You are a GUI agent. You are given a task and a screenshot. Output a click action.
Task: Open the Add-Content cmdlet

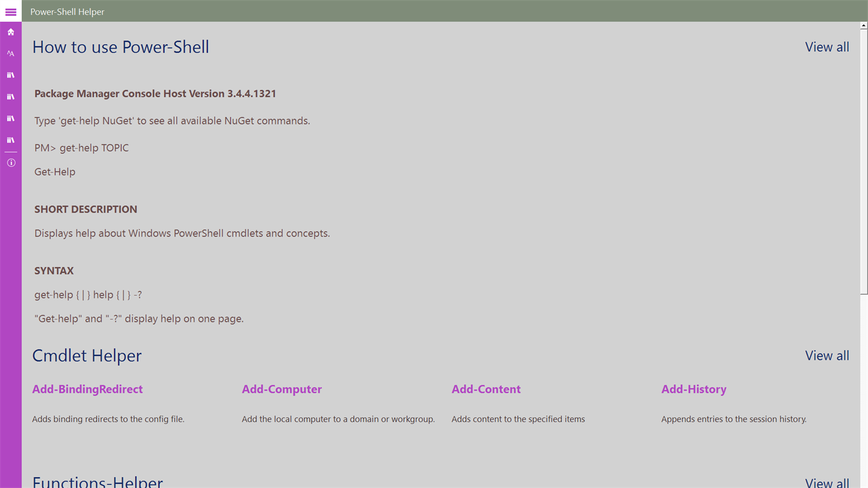486,389
